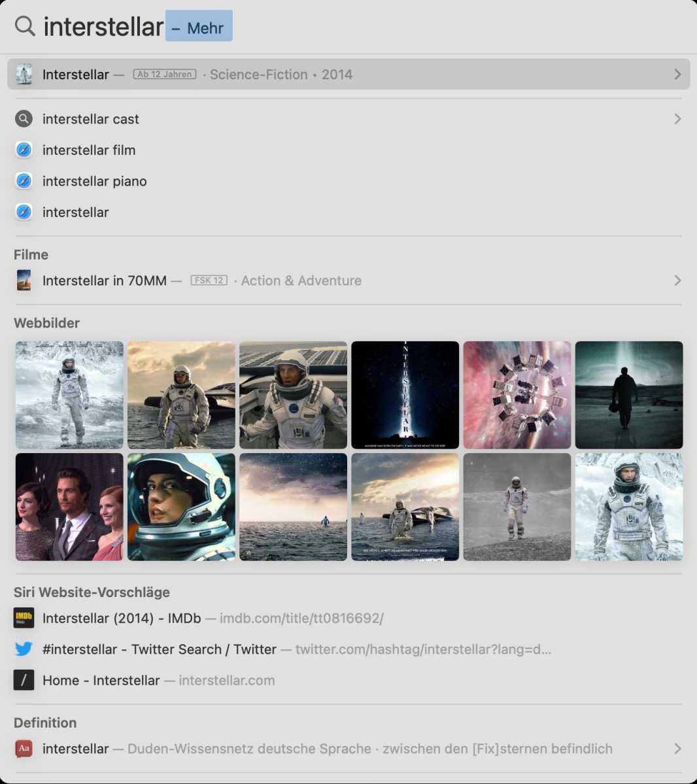Click the highlighted Mehr completion text
Screen dimensions: 697x784
199,26
